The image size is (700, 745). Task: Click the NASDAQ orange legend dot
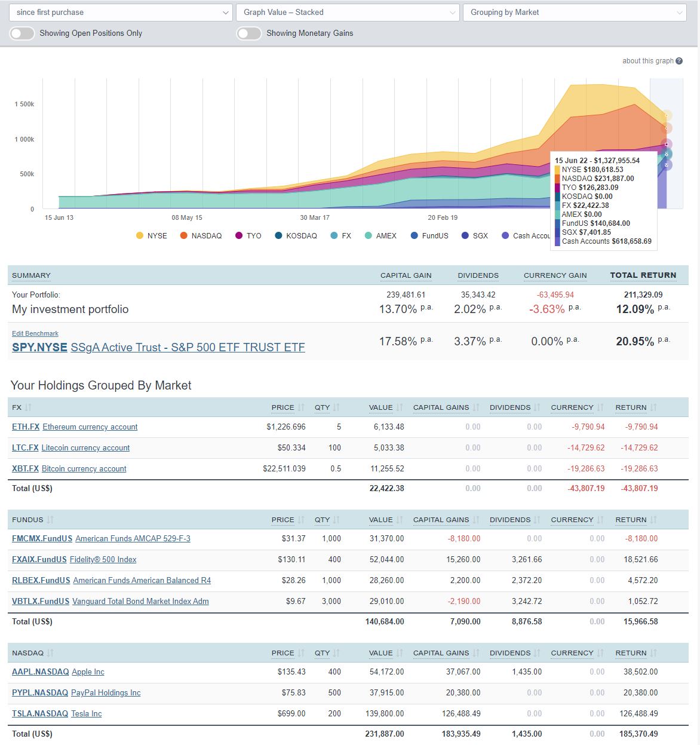pyautogui.click(x=184, y=235)
